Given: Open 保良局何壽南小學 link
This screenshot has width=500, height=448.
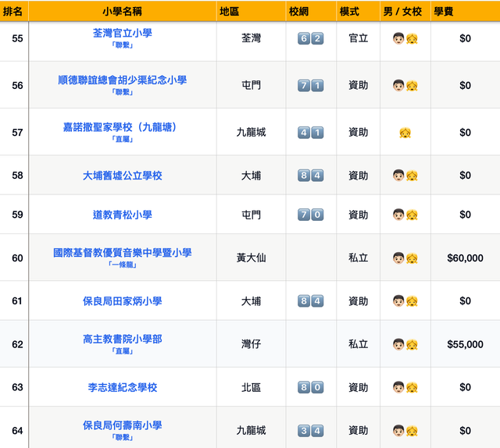Looking at the screenshot, I should click(x=123, y=425).
